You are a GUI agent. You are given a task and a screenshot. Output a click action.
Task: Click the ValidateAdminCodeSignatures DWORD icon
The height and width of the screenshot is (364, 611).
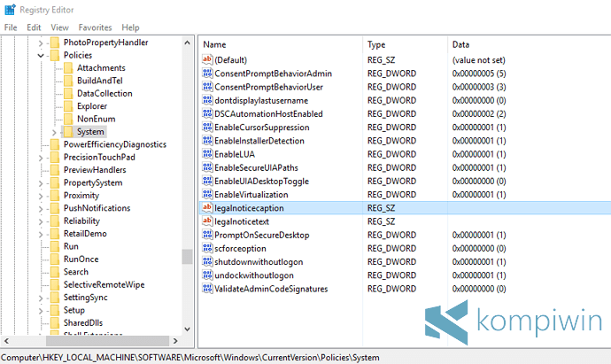point(207,289)
